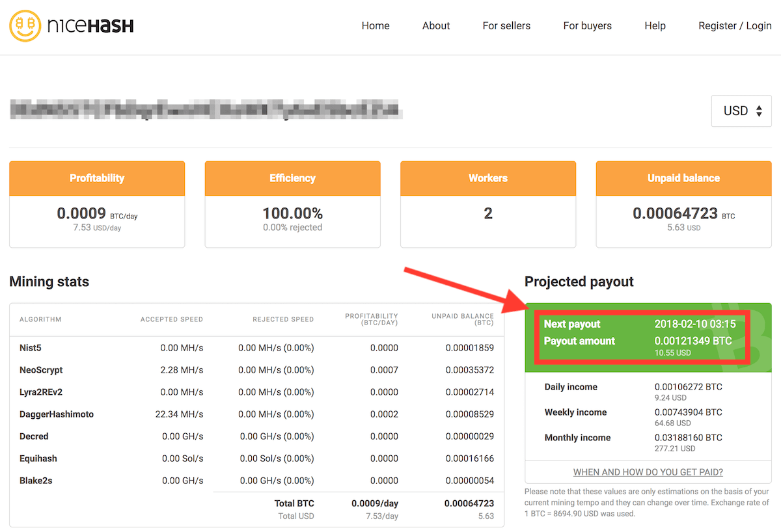The width and height of the screenshot is (781, 532).
Task: Click the ACCEPTED SPEED column header
Action: click(172, 319)
